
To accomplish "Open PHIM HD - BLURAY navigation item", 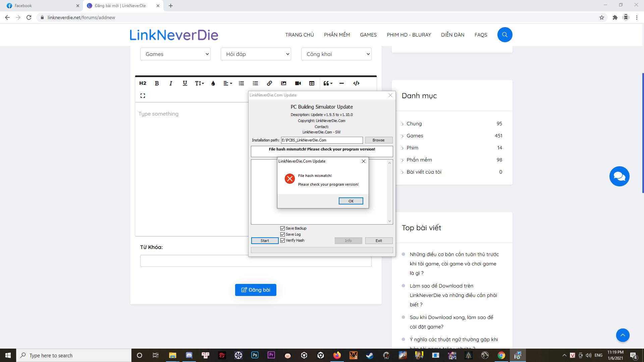I will [x=409, y=35].
